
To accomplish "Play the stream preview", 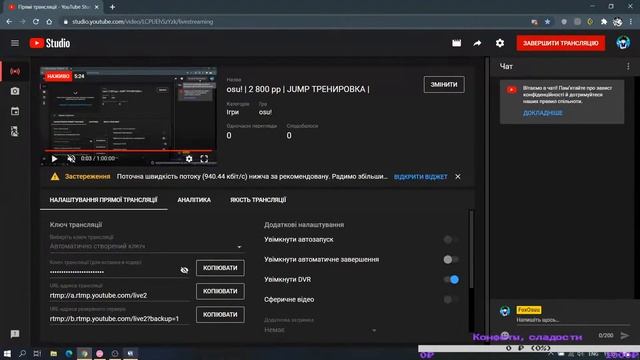I will click(54, 159).
